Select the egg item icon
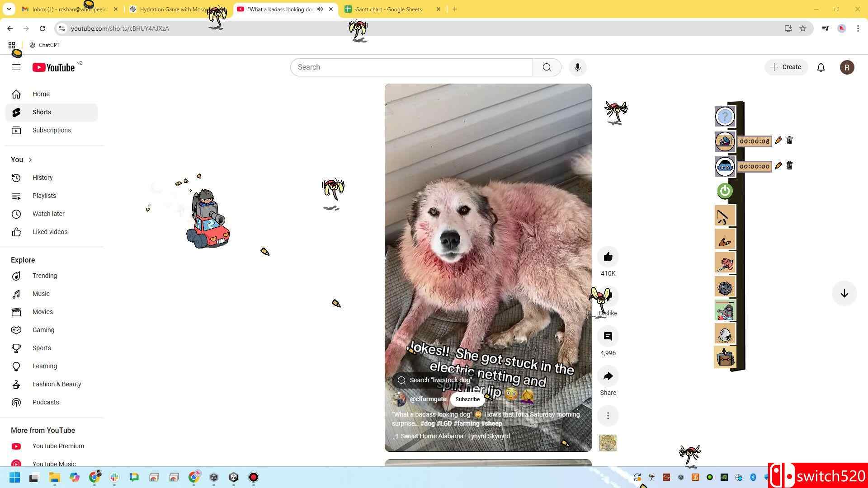The width and height of the screenshot is (868, 488). pyautogui.click(x=724, y=334)
